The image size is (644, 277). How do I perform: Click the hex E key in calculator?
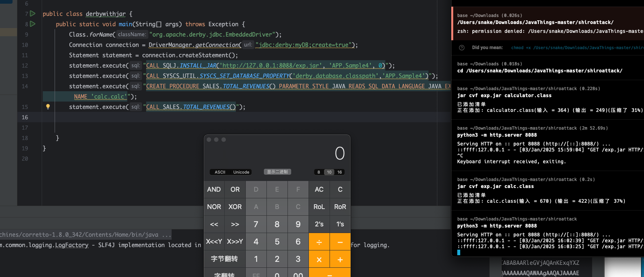tap(277, 189)
